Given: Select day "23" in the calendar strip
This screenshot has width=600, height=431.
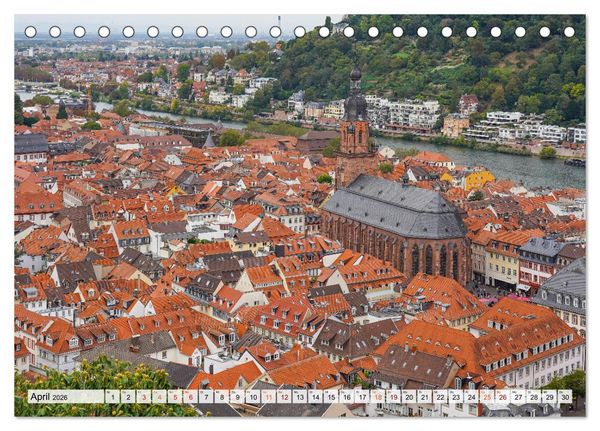Looking at the screenshot, I should (456, 397).
